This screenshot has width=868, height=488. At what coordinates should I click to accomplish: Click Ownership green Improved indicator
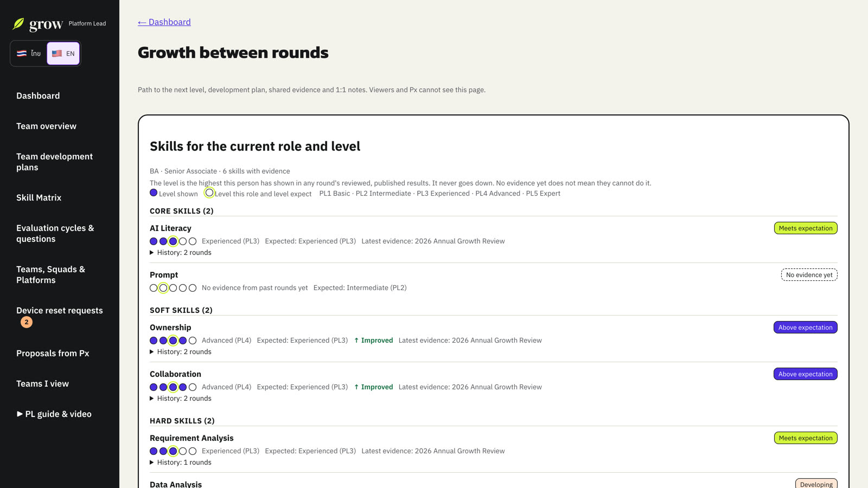tap(373, 341)
